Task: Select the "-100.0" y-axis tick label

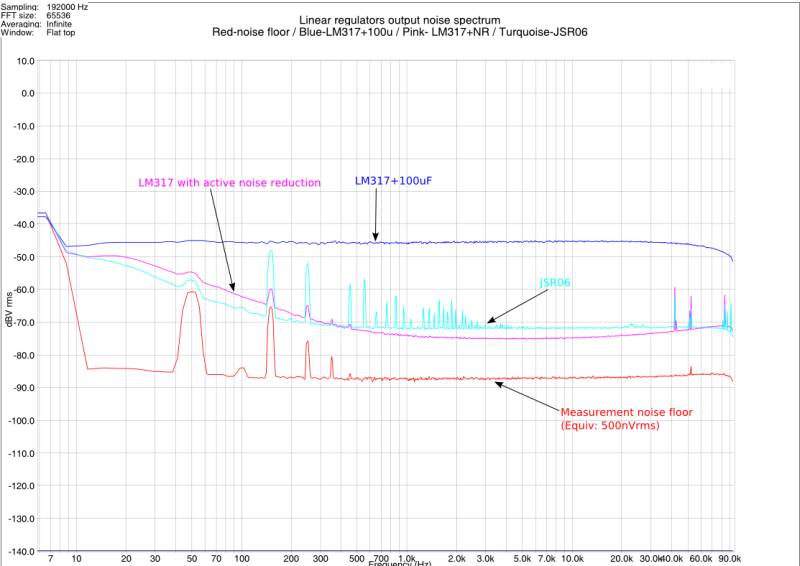Action: pos(22,421)
